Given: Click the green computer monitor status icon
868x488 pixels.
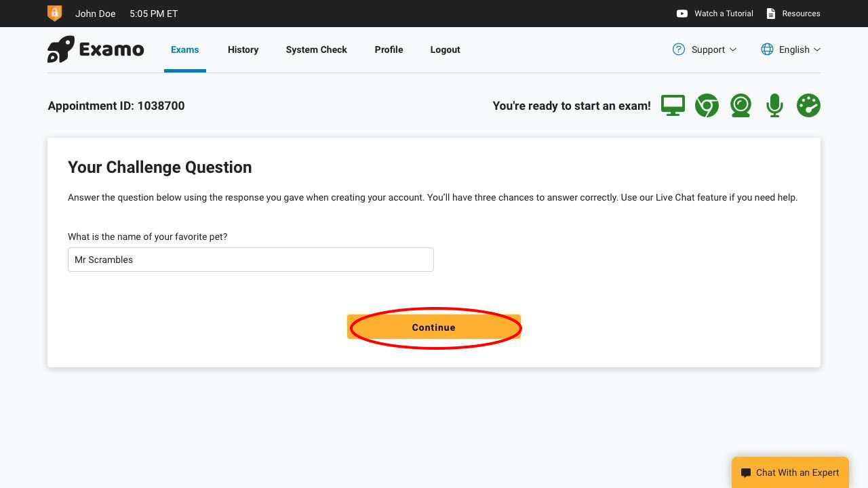Looking at the screenshot, I should tap(673, 105).
